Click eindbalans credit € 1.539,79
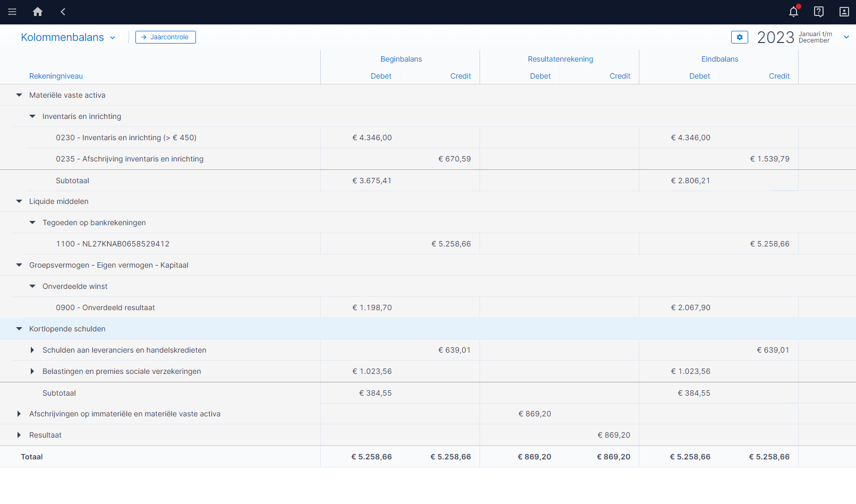Screen dimensions: 856x504 [769, 159]
